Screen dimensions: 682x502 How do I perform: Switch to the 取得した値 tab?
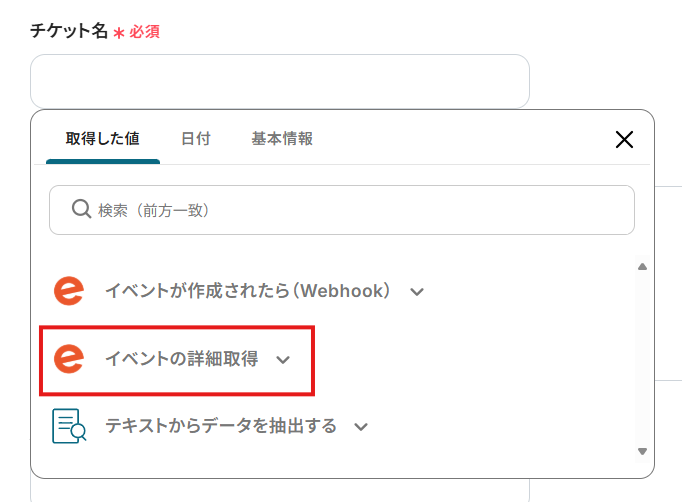(x=102, y=139)
